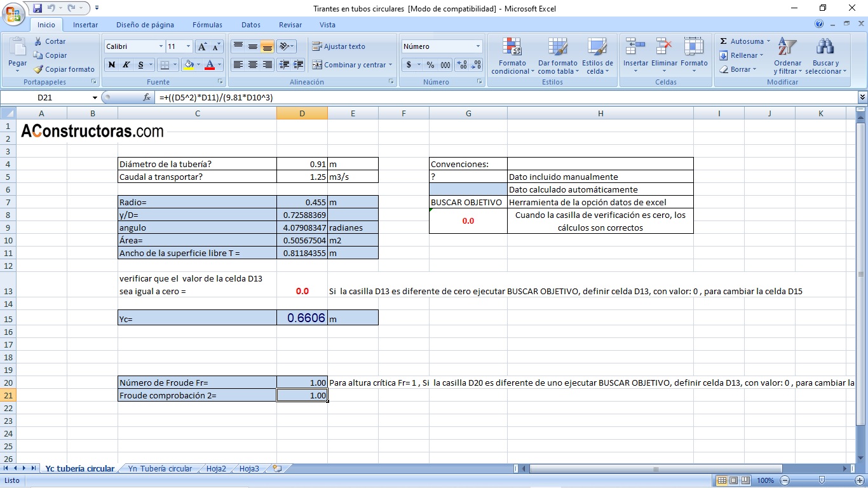
Task: Click the Eliminar cells button
Action: [664, 56]
